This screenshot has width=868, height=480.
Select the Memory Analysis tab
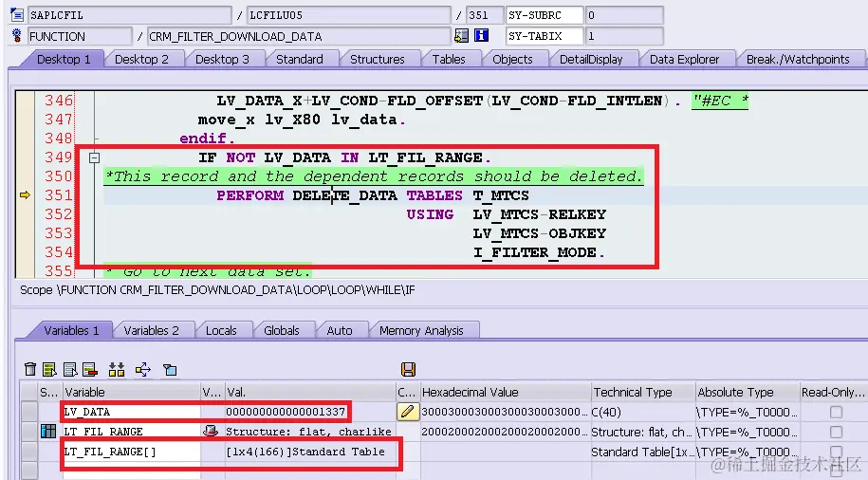coord(421,330)
